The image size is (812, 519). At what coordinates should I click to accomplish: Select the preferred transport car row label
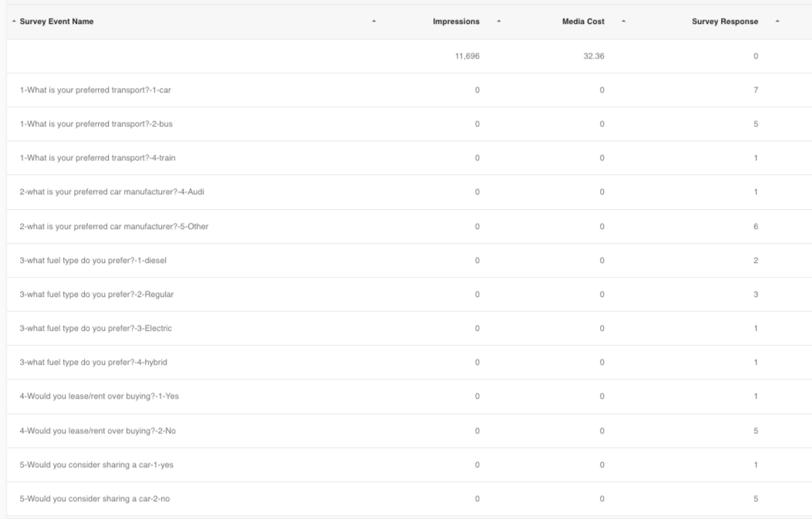(x=89, y=90)
